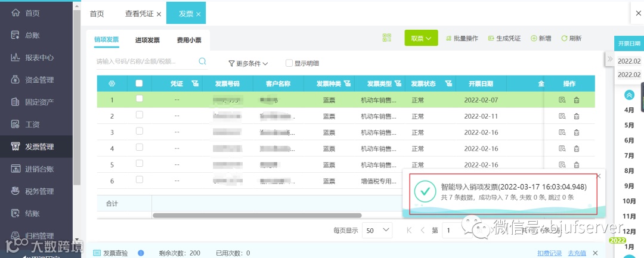Click the 生成凭证 button
The height and width of the screenshot is (258, 644).
504,38
